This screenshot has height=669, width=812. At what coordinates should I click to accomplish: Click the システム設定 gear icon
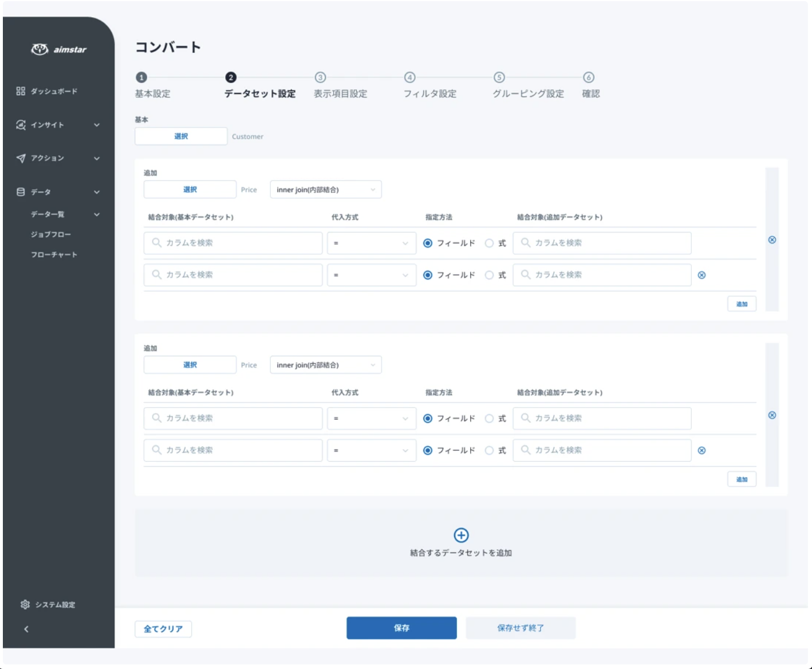[25, 604]
